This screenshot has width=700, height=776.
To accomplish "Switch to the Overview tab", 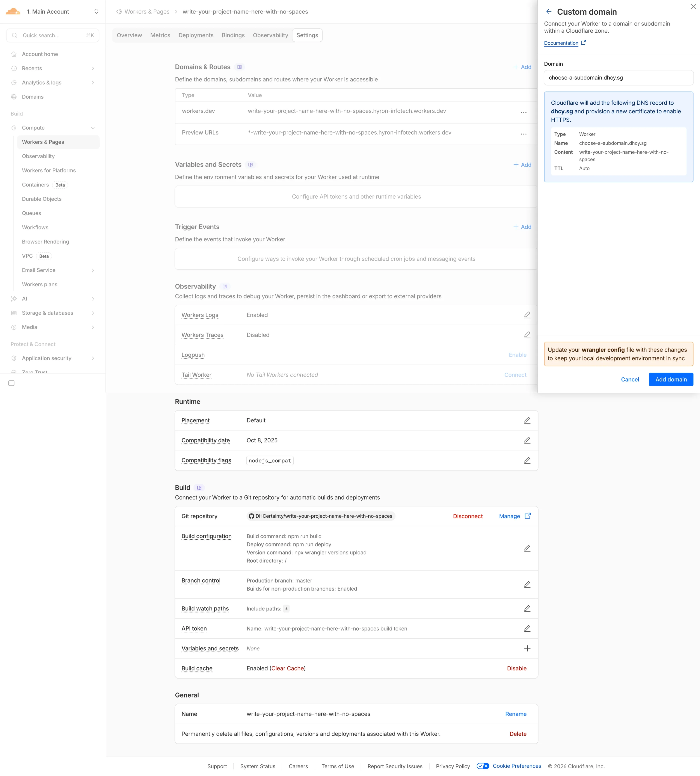I will pos(129,35).
